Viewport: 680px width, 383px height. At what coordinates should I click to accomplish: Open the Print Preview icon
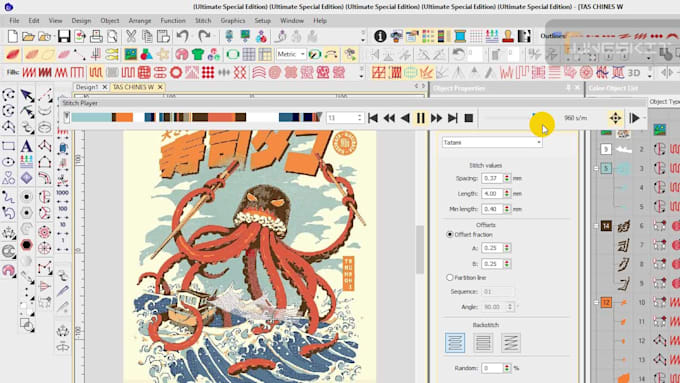click(x=112, y=36)
